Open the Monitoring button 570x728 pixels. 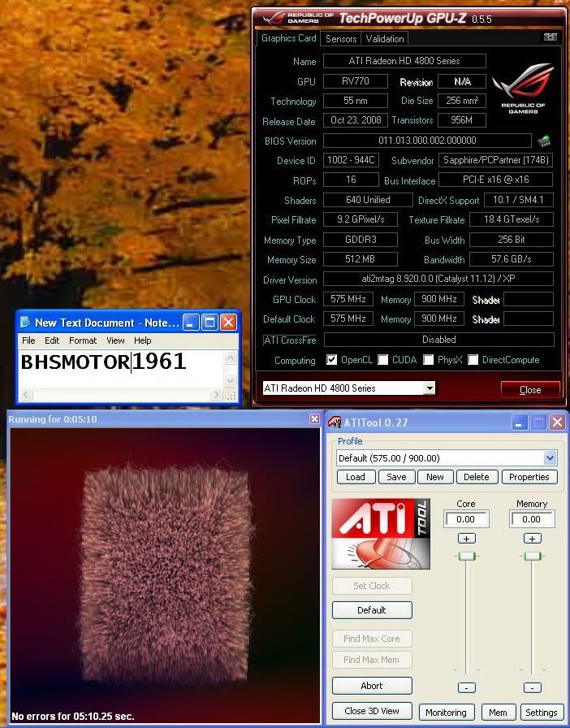point(446,713)
